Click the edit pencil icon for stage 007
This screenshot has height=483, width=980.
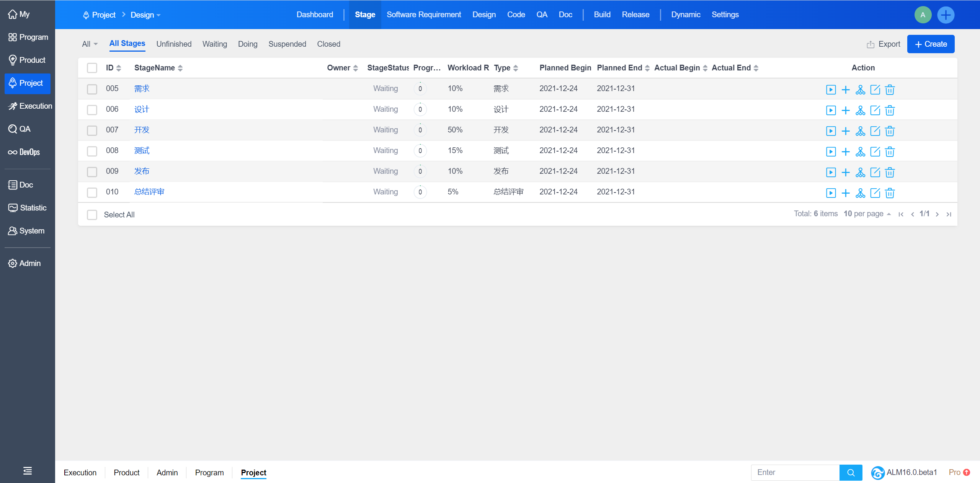875,131
